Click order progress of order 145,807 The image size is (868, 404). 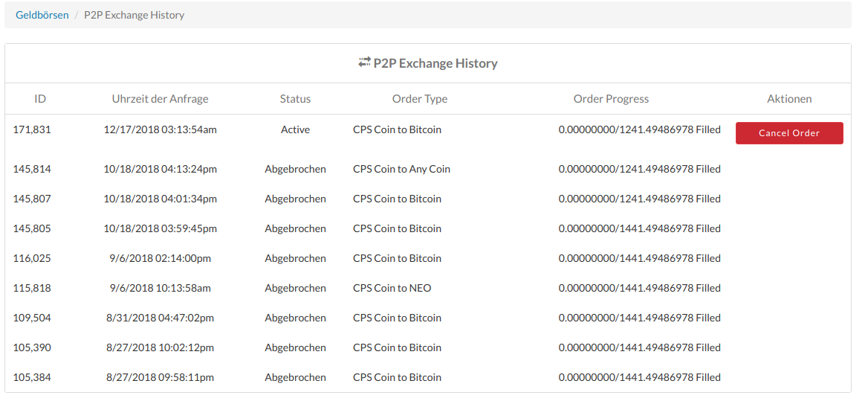point(639,199)
